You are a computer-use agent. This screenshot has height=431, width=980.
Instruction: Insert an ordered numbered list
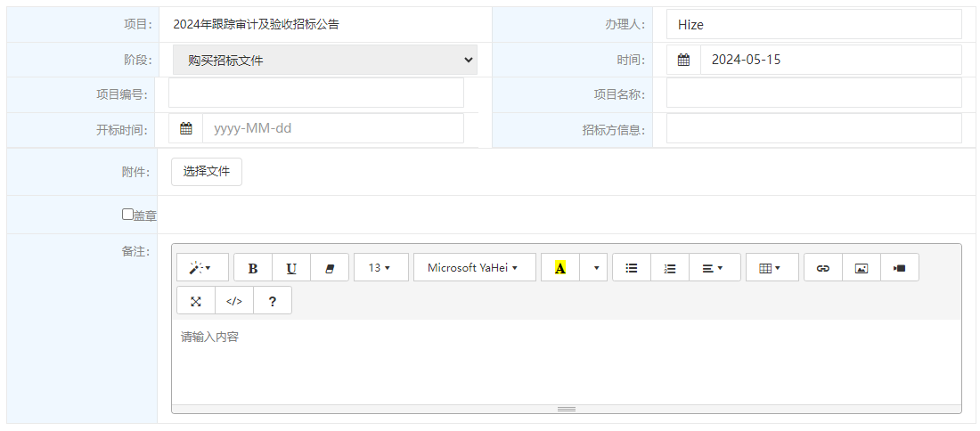(670, 268)
